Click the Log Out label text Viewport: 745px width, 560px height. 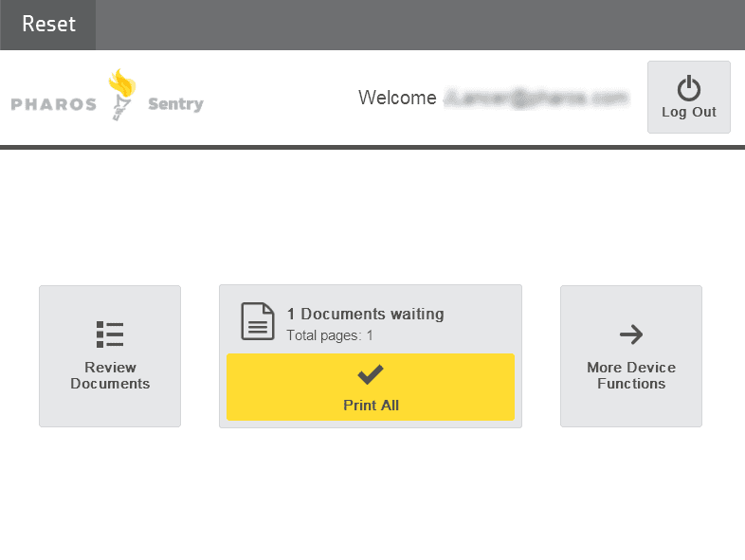(688, 113)
